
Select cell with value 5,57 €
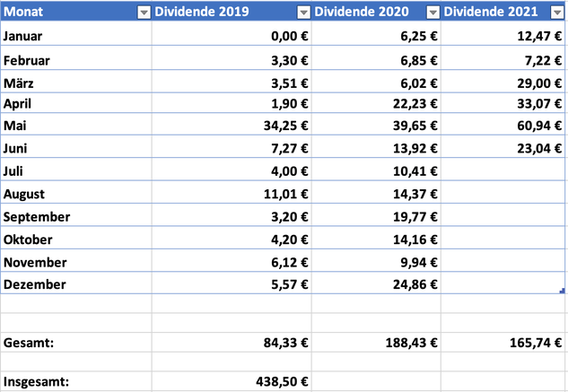click(232, 283)
